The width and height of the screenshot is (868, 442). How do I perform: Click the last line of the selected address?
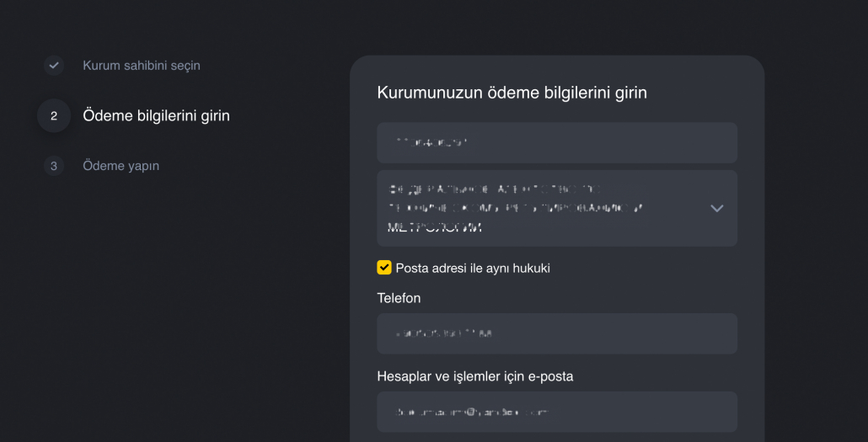click(x=435, y=227)
